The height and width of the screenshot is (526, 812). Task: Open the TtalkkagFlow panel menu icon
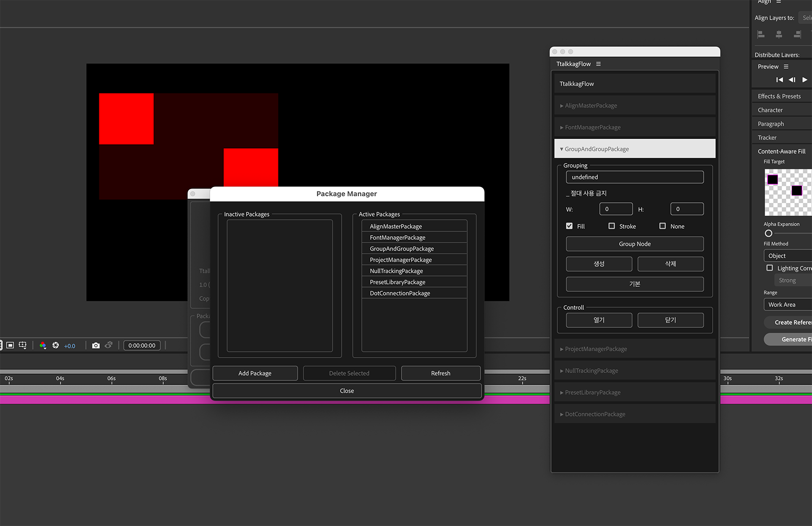click(x=598, y=64)
